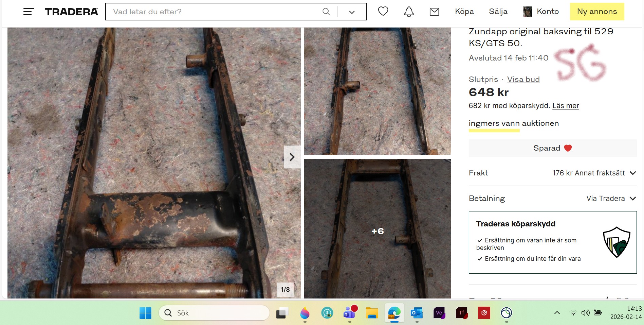
Task: Open notifications bell icon
Action: (409, 12)
